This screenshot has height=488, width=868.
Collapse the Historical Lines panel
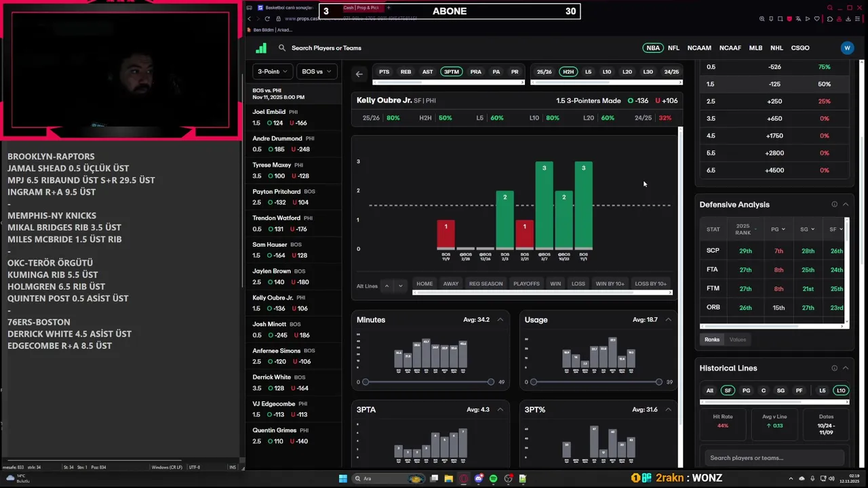(846, 368)
